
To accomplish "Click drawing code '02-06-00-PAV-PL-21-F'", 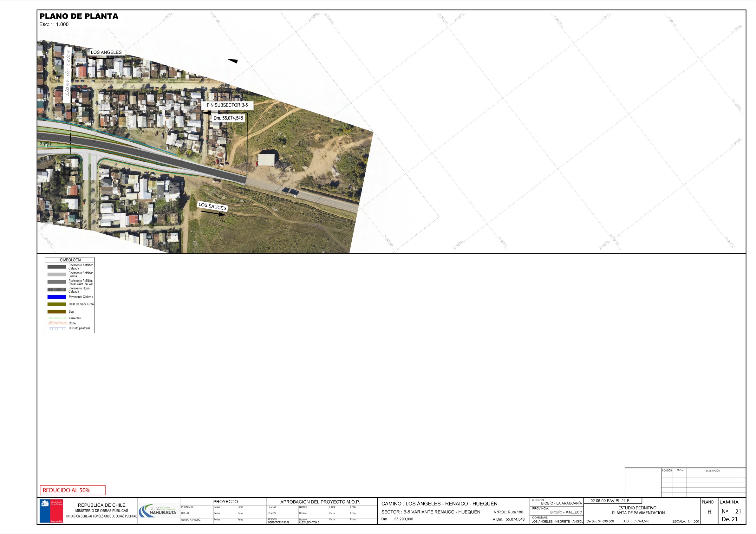I will coord(609,500).
